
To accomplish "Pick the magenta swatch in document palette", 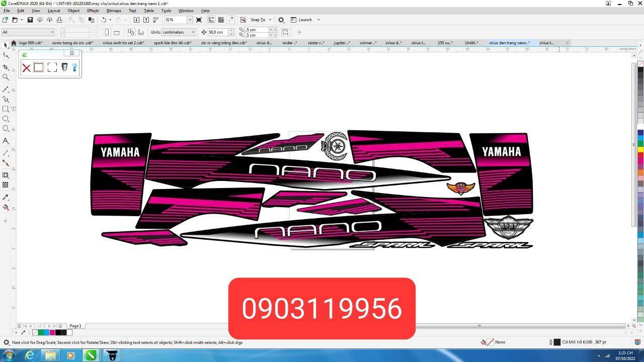I will pos(52,332).
